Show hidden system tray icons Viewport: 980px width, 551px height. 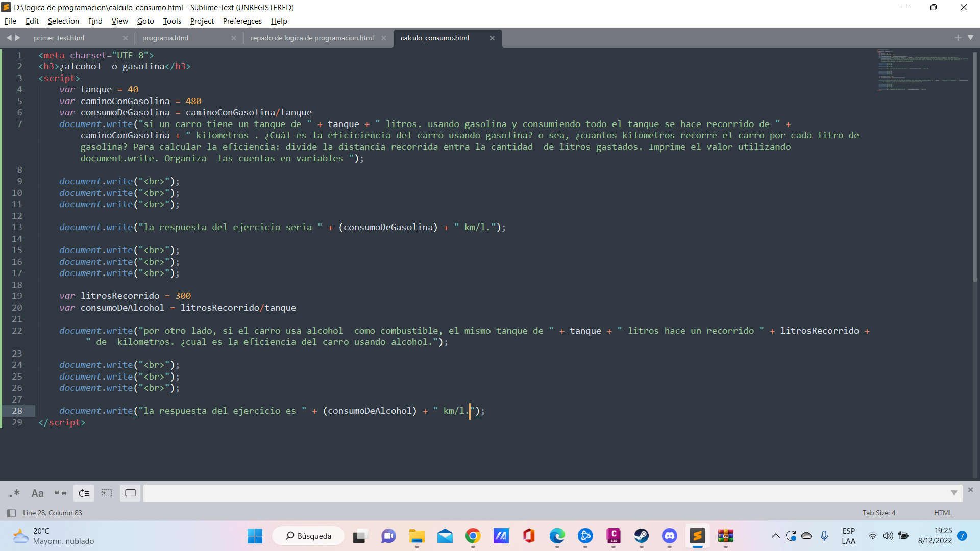click(775, 536)
